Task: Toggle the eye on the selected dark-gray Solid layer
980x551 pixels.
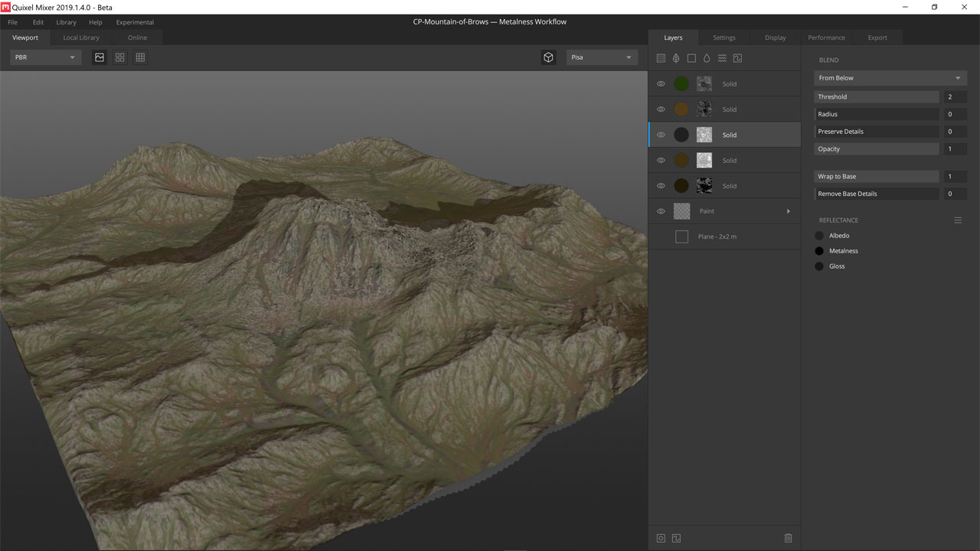Action: click(661, 135)
